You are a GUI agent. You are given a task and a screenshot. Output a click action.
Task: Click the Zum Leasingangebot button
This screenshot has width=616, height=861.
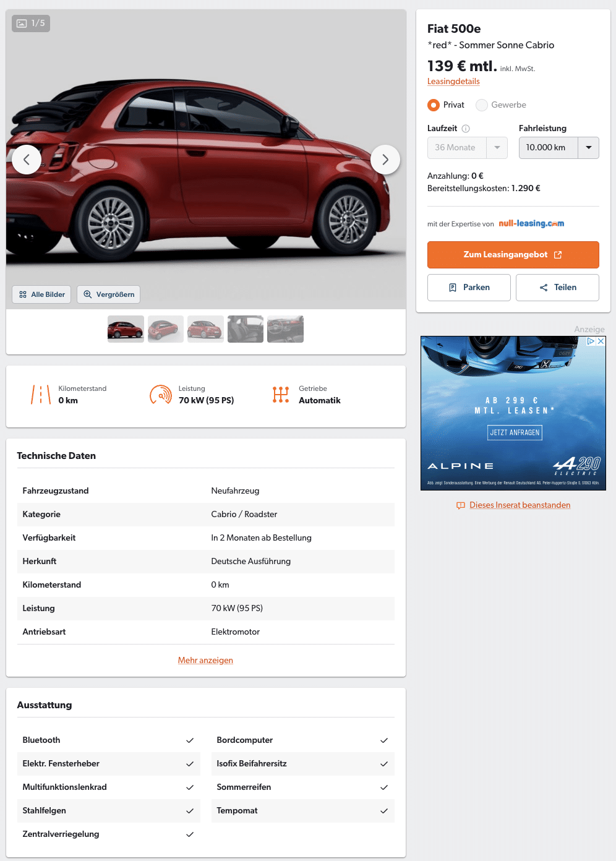coord(513,255)
